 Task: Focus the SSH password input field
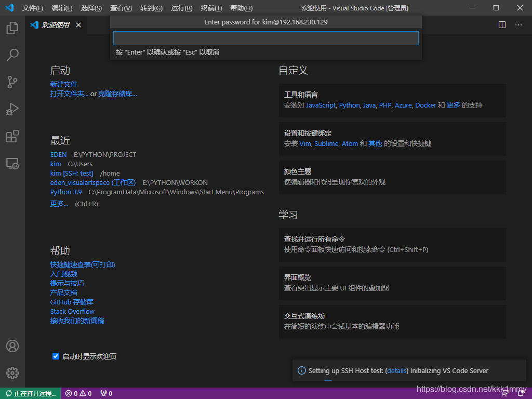pyautogui.click(x=265, y=38)
